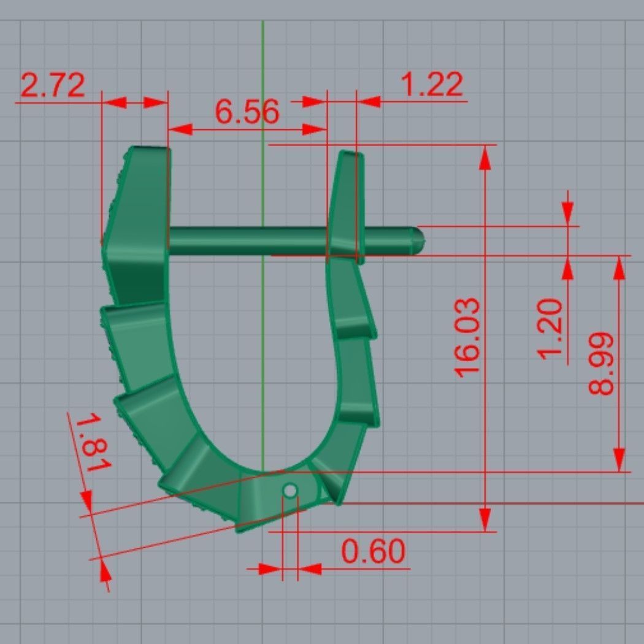Select the 6.56 dimension text
The width and height of the screenshot is (644, 644).
pos(247,112)
